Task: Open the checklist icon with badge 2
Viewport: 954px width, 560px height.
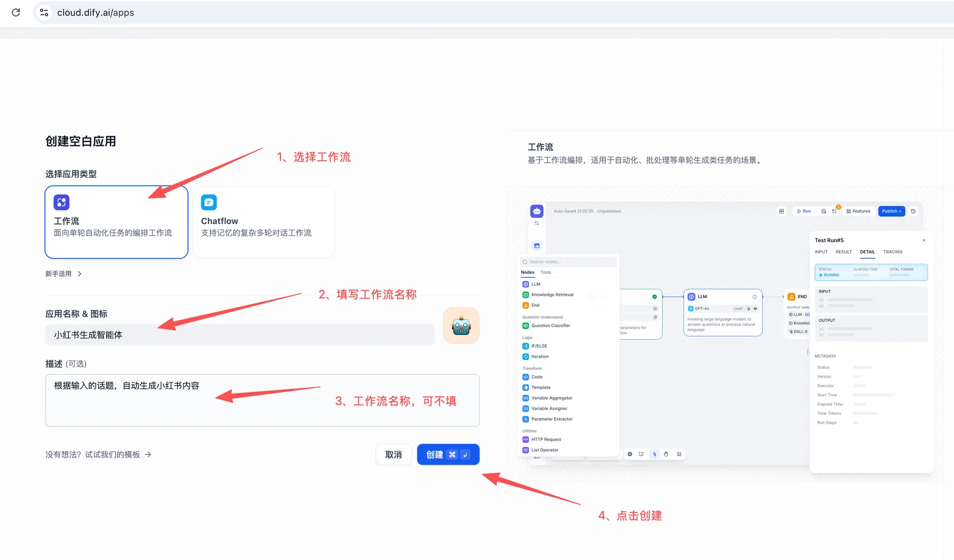Action: [x=835, y=211]
